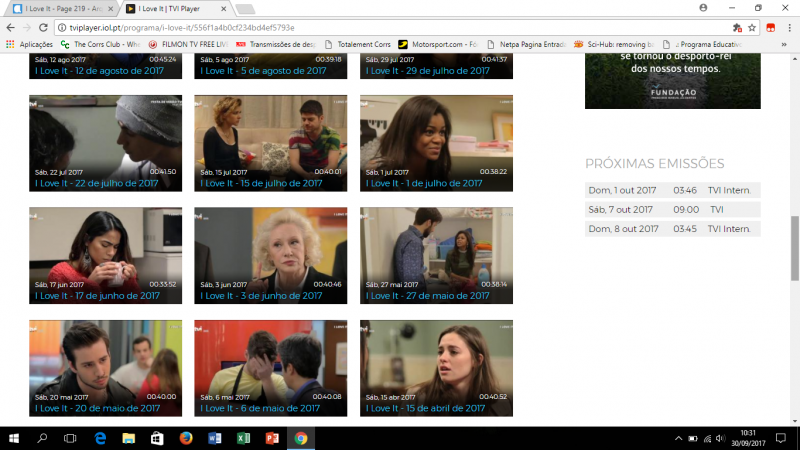
Task: Play episode thumbnail 17 de junho de 2017
Action: coord(105,255)
